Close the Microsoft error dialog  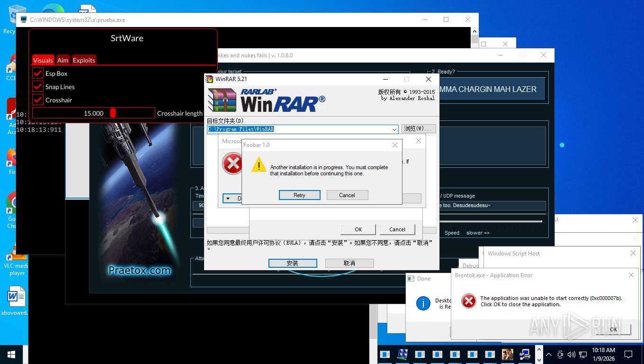(x=418, y=141)
